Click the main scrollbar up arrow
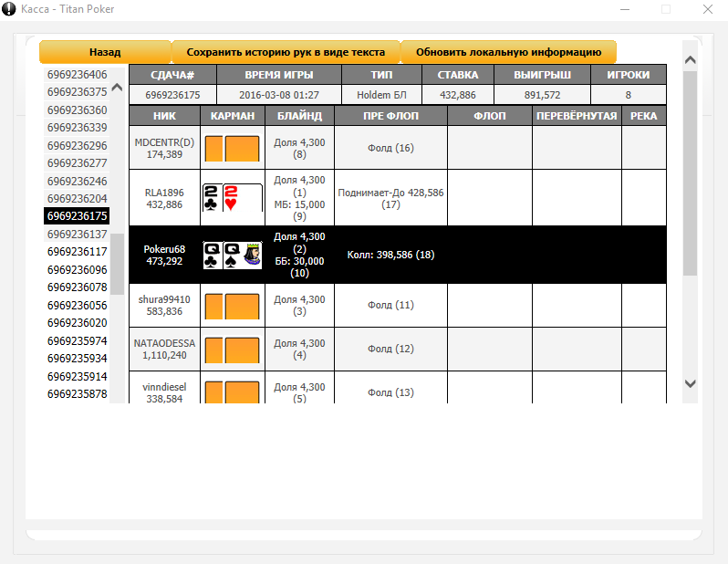The width and height of the screenshot is (728, 564). point(691,60)
